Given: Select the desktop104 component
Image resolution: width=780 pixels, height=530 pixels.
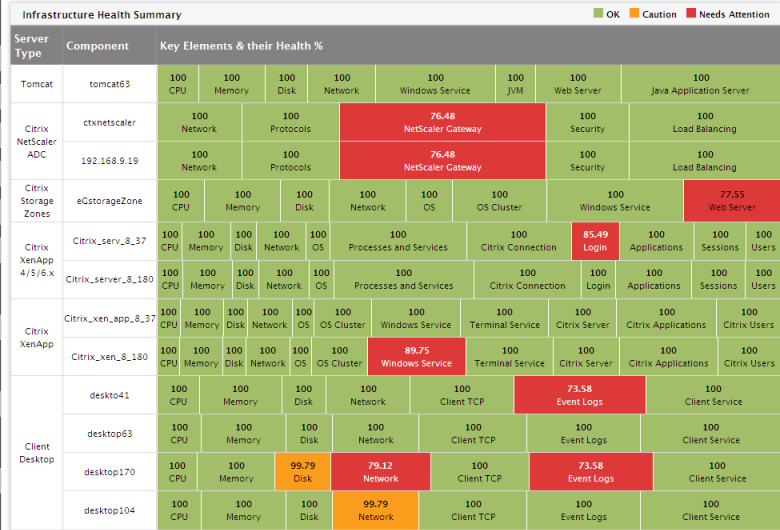Looking at the screenshot, I should click(109, 510).
